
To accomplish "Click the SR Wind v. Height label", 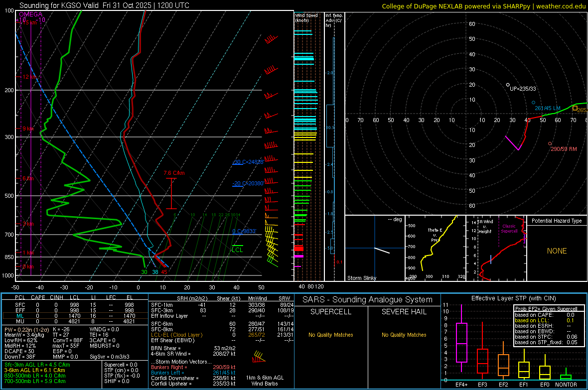I will [485, 227].
